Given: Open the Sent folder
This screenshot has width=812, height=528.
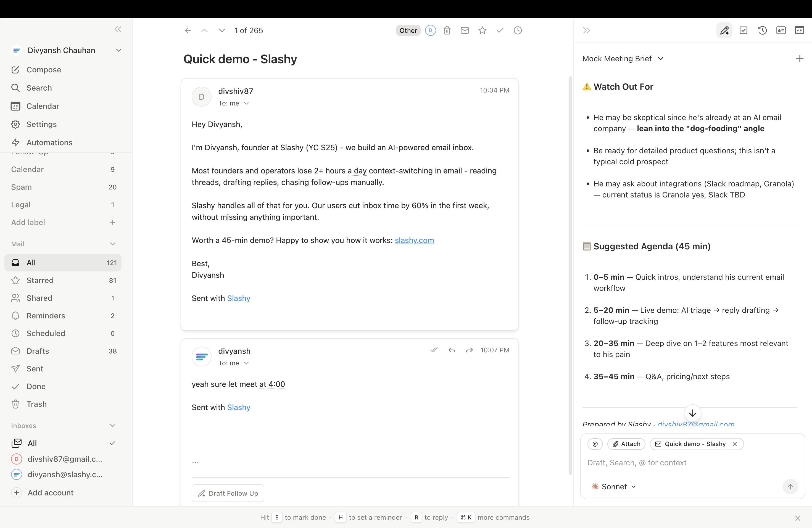Looking at the screenshot, I should (x=63, y=369).
